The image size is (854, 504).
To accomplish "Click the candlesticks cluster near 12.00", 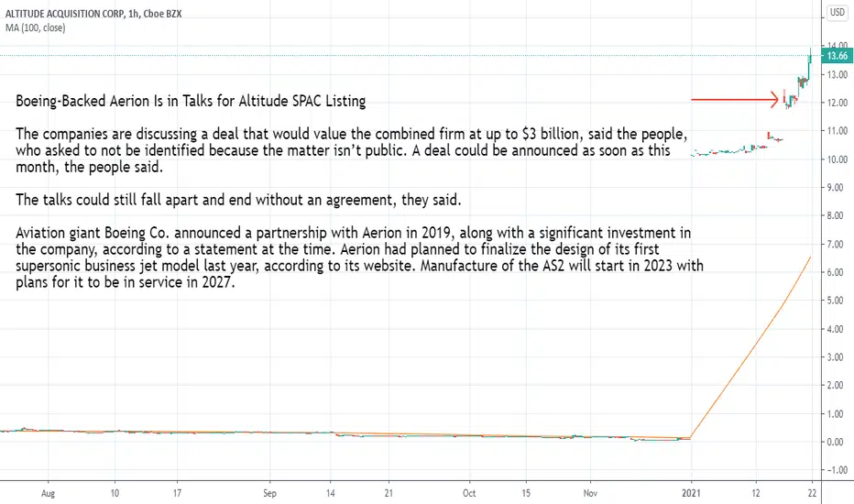I will pyautogui.click(x=790, y=100).
